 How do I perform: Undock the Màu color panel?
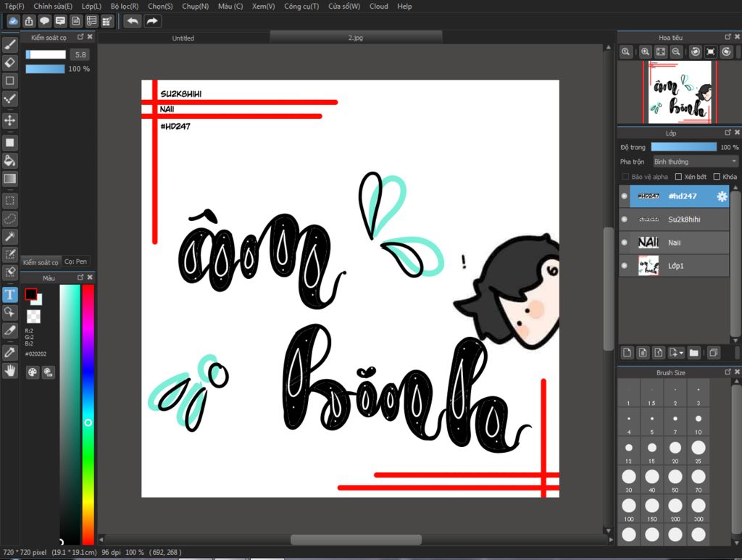coord(80,277)
